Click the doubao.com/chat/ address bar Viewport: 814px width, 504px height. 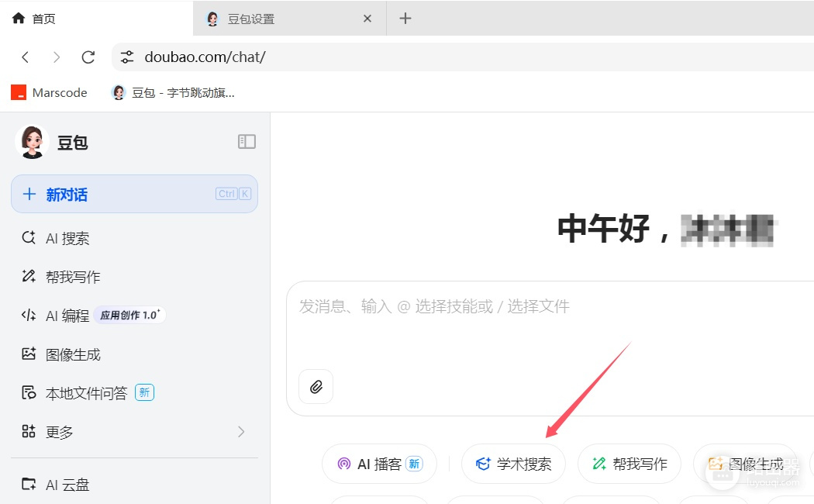click(463, 57)
